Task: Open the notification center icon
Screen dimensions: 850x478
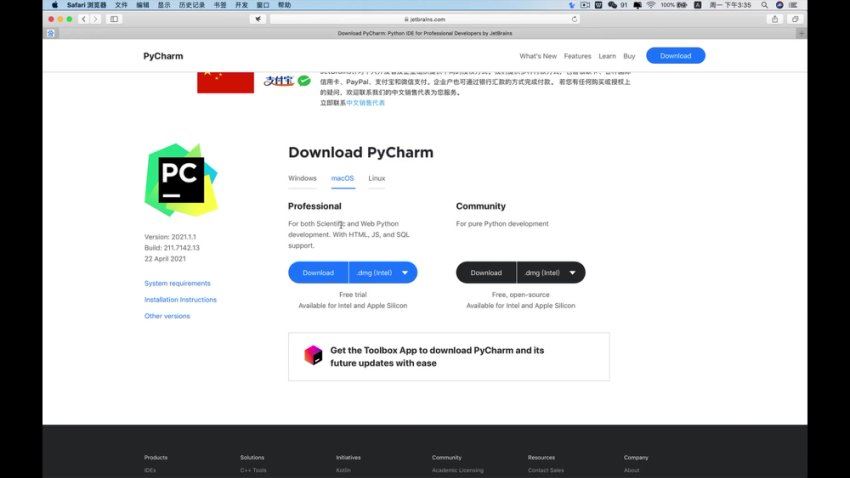Action: point(793,5)
